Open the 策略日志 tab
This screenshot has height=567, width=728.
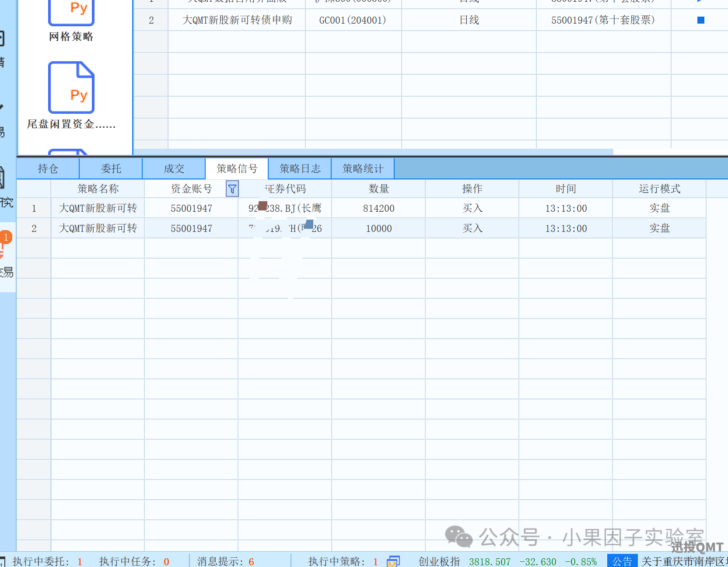(300, 169)
